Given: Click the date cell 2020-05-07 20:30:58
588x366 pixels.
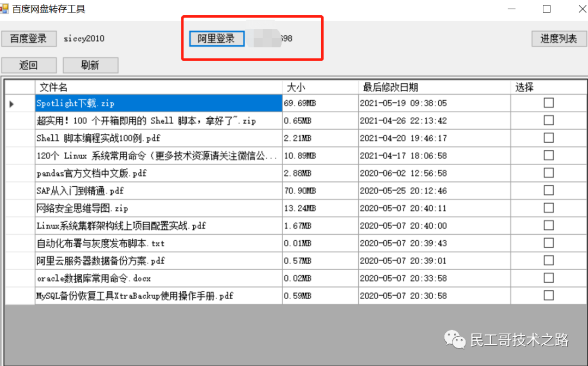Looking at the screenshot, I should [434, 296].
